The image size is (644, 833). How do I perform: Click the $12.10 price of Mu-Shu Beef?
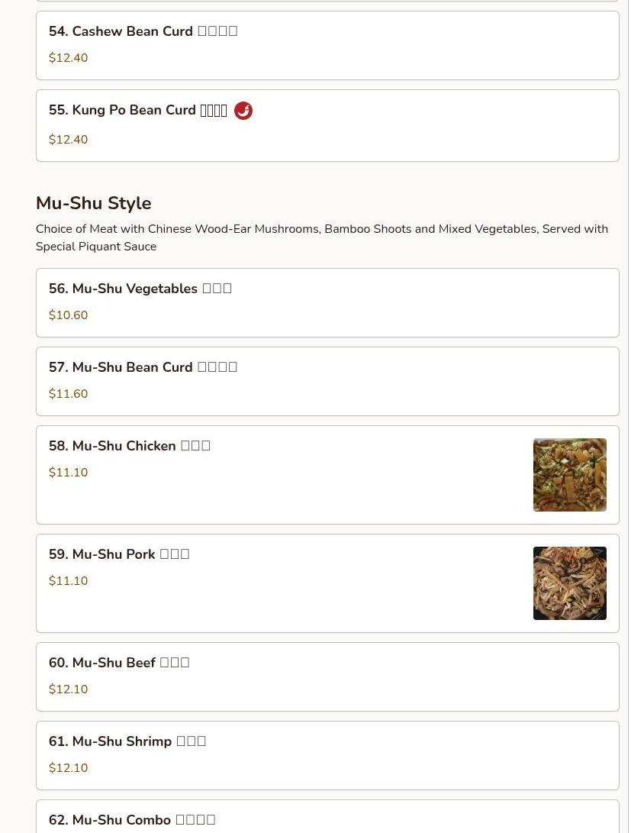(69, 689)
